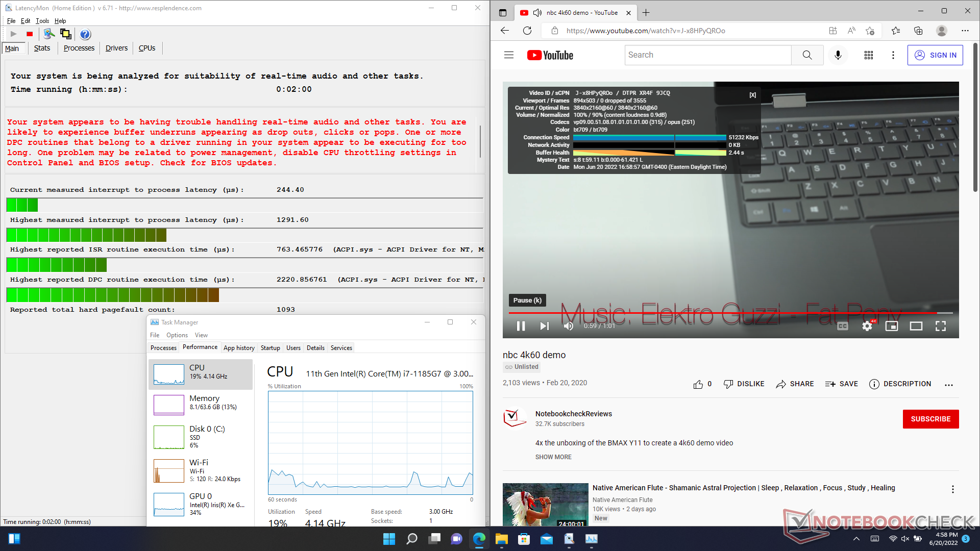
Task: Expand video description with SHOW MORE
Action: coord(553,457)
